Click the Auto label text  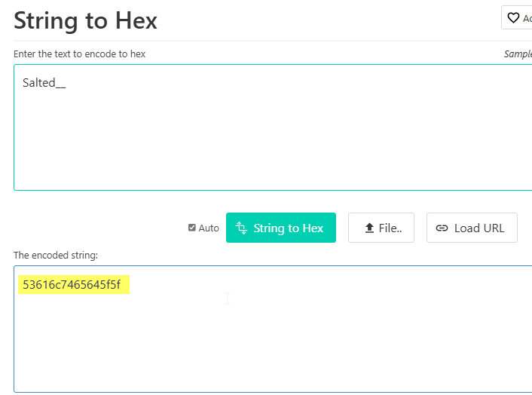click(209, 228)
